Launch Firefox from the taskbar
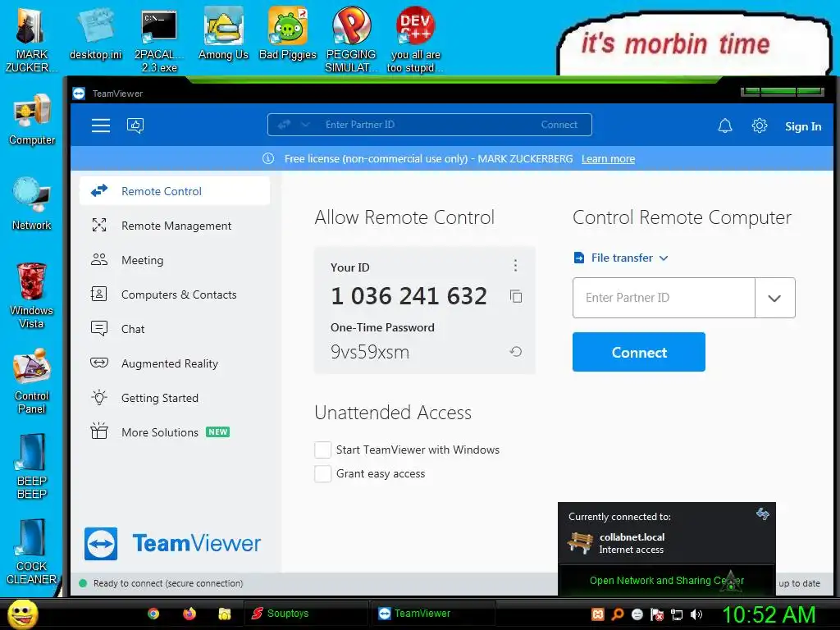 189,614
